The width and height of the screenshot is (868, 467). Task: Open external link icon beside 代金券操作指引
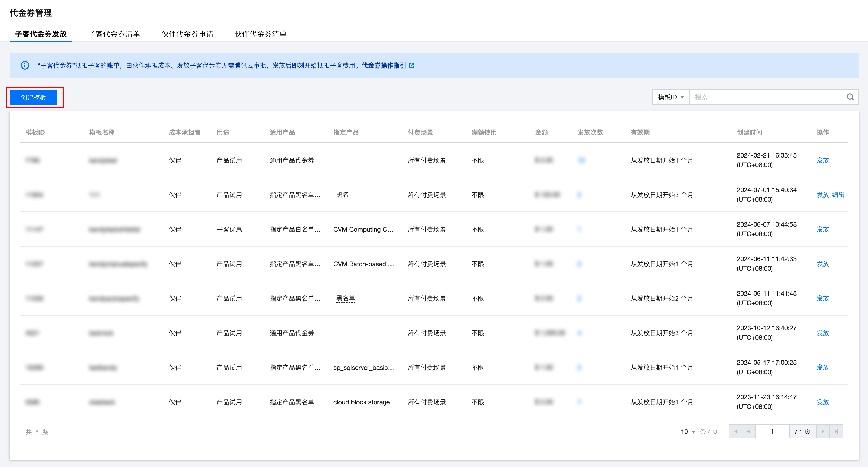click(x=411, y=65)
